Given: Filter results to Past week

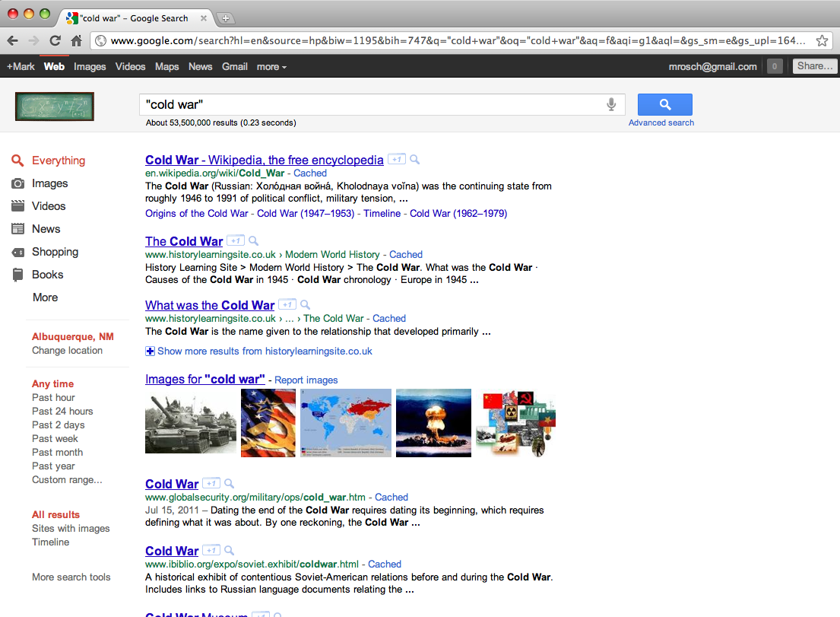Looking at the screenshot, I should [x=55, y=438].
